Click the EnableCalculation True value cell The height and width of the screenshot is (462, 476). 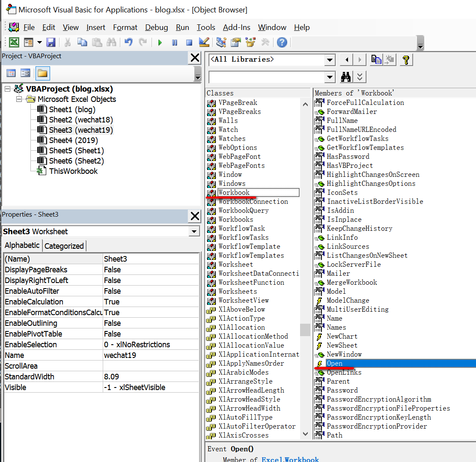coord(151,301)
